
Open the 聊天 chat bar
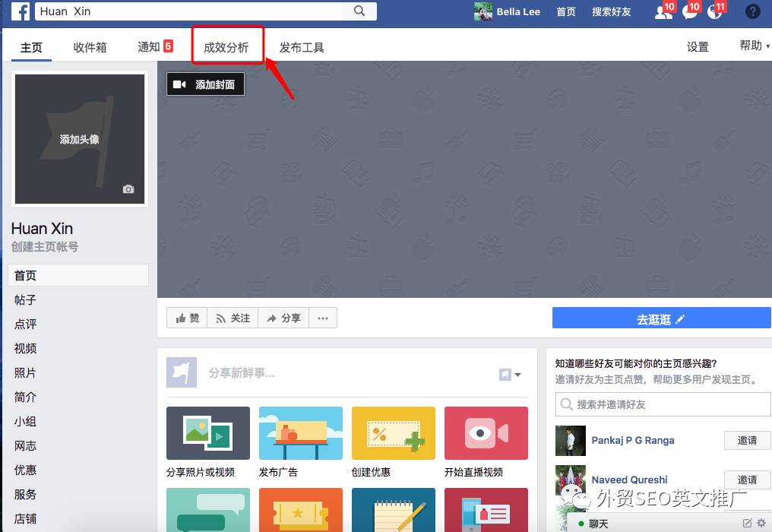pyautogui.click(x=599, y=524)
